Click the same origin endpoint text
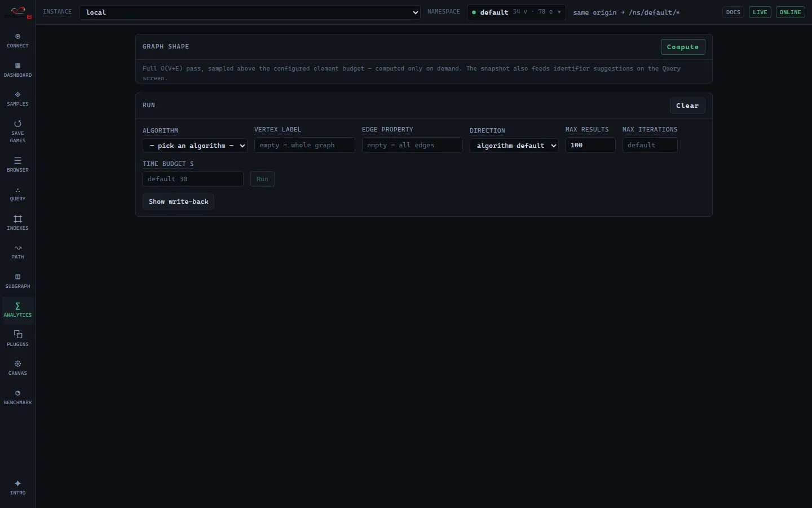The image size is (812, 508). (626, 12)
